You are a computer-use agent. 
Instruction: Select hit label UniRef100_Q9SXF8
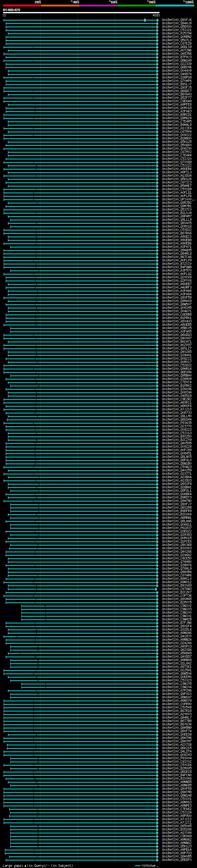(177, 484)
